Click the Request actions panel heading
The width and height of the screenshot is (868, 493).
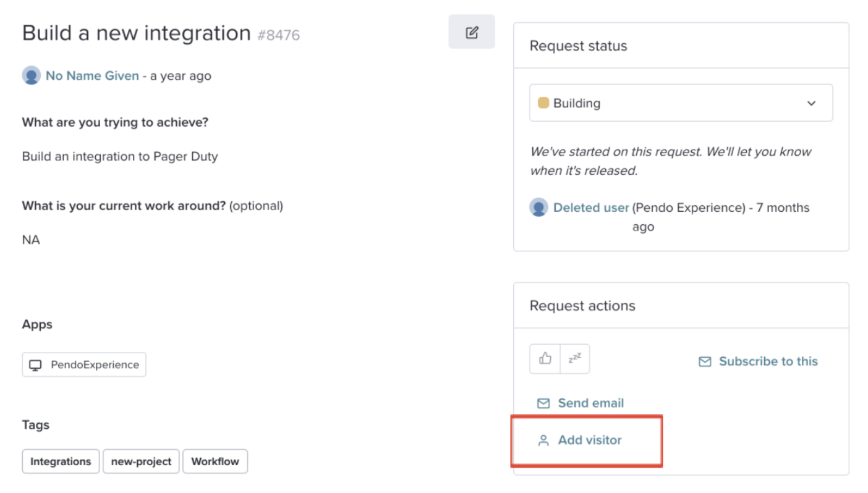pos(582,306)
